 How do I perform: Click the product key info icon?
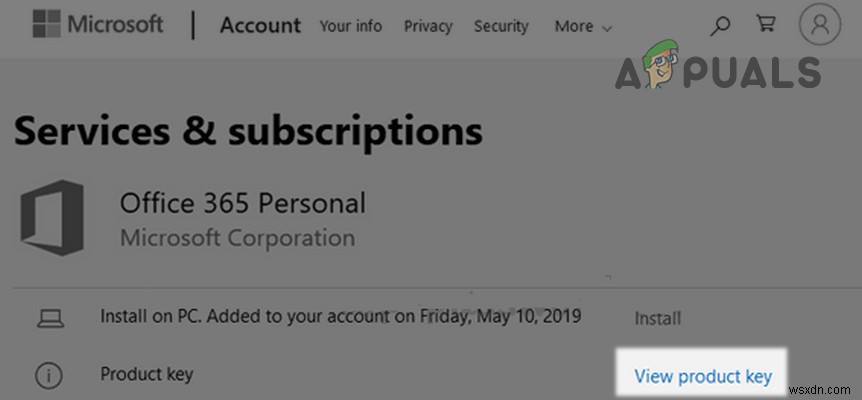click(48, 375)
